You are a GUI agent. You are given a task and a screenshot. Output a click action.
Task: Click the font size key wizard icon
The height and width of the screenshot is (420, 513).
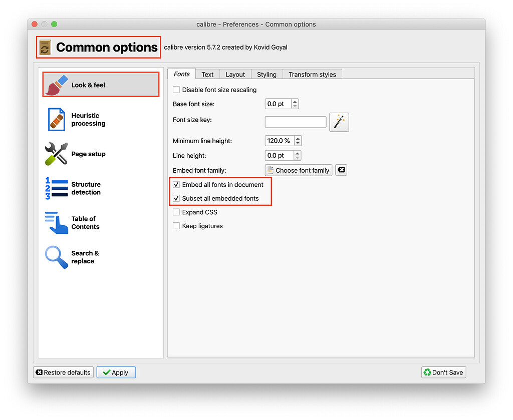[339, 122]
